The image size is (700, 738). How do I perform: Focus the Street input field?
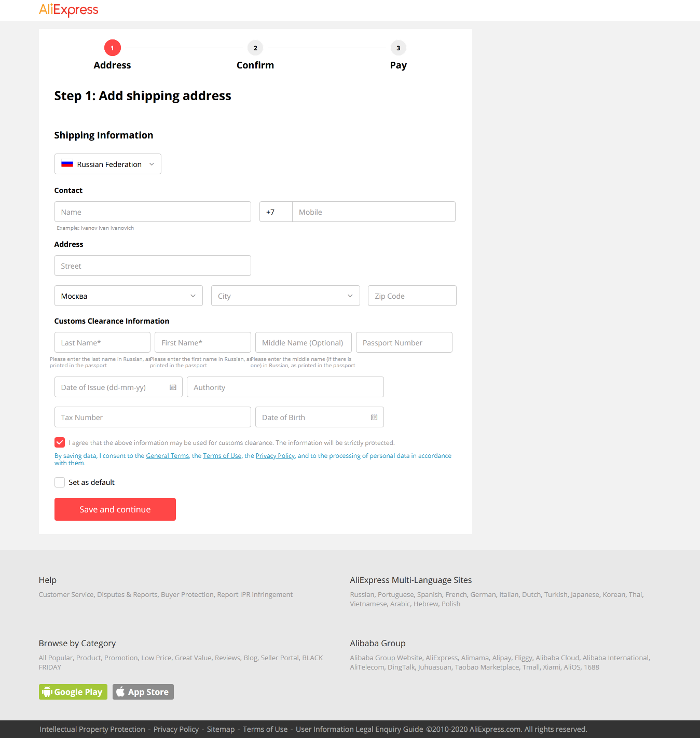click(x=153, y=266)
